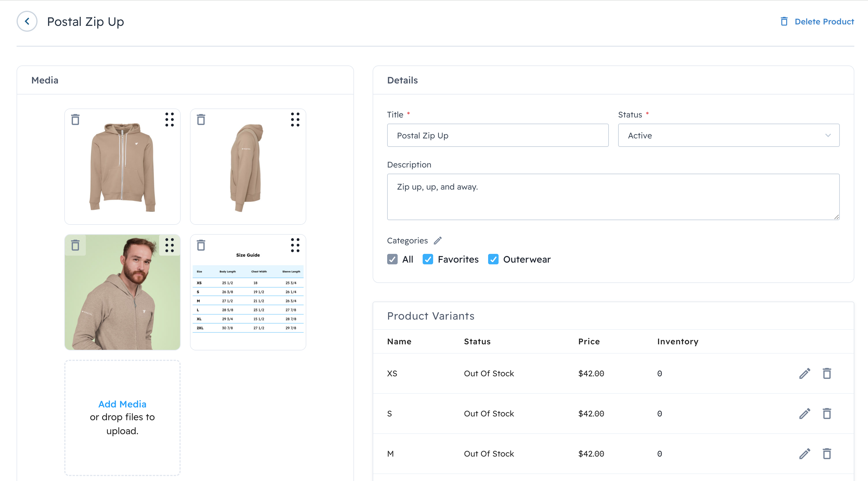
Task: Uncheck the Outerwear category
Action: [x=493, y=259]
